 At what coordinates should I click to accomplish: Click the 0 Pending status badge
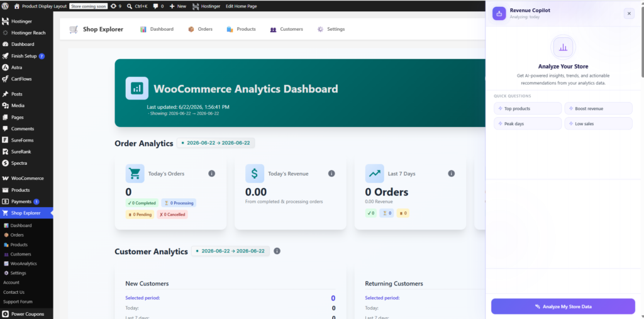[140, 214]
